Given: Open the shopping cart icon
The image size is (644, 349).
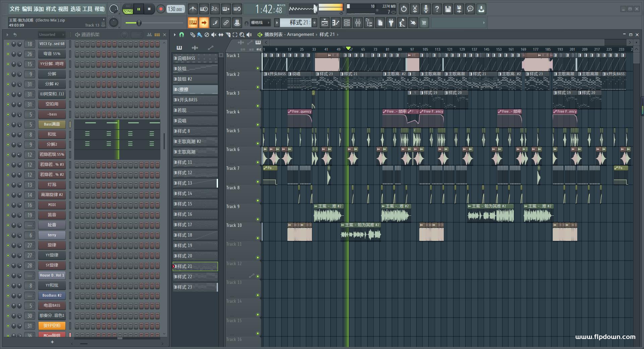Looking at the screenshot, I should click(424, 23).
